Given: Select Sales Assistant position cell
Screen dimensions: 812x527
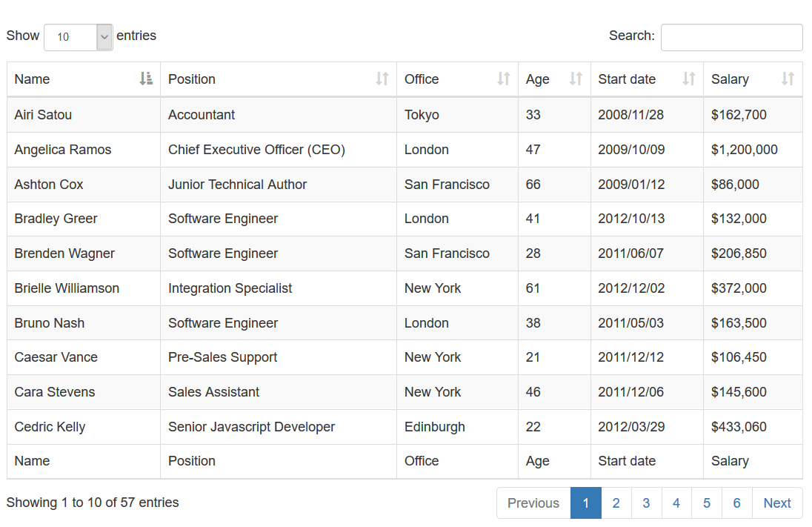Looking at the screenshot, I should (x=279, y=392).
